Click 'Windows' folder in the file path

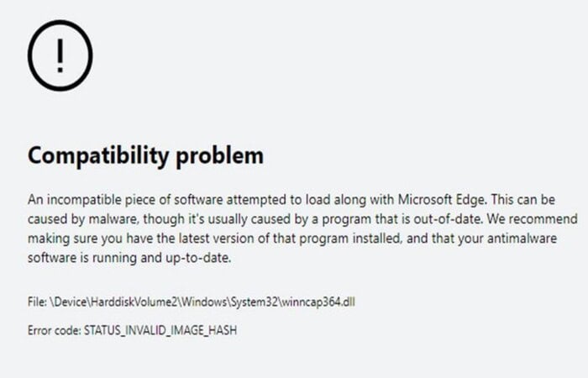(204, 302)
